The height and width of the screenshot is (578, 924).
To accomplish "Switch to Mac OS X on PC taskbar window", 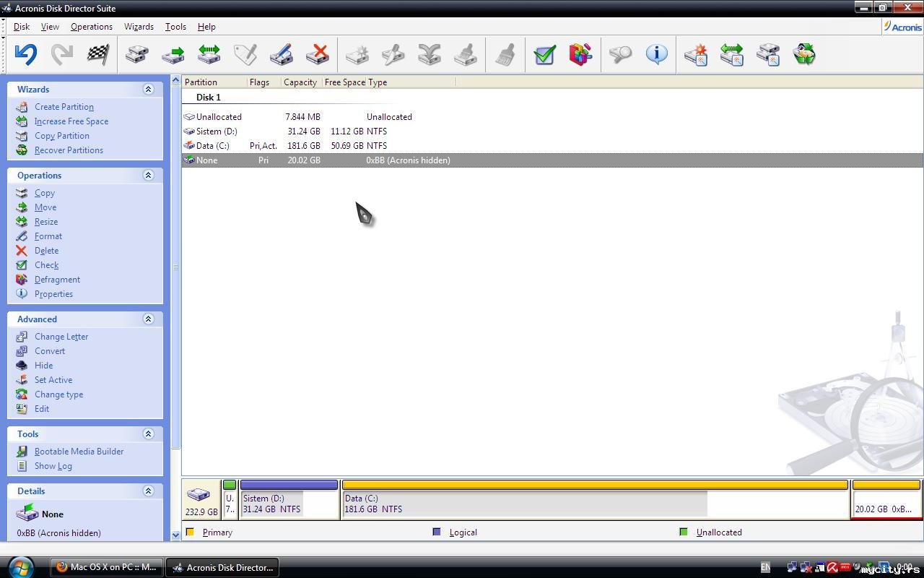I will coord(107,567).
